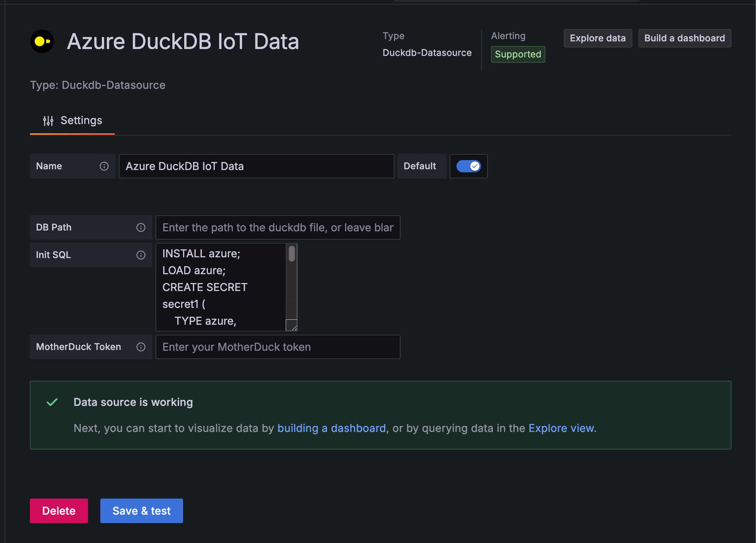Click the MotherDuck Token label

(79, 347)
